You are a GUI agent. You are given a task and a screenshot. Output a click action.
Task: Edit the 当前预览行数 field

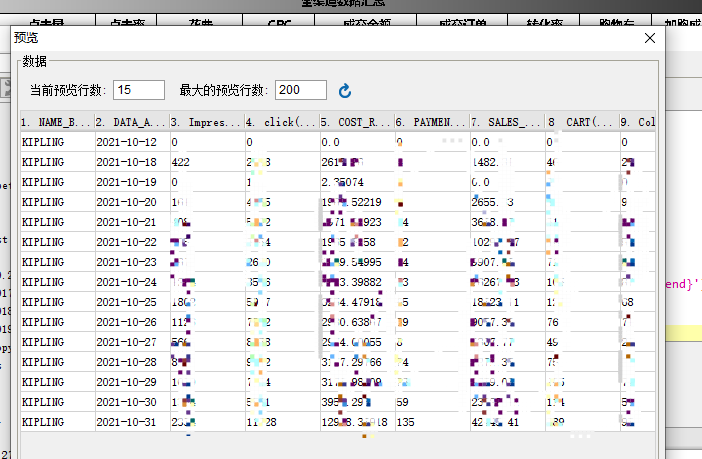click(139, 90)
